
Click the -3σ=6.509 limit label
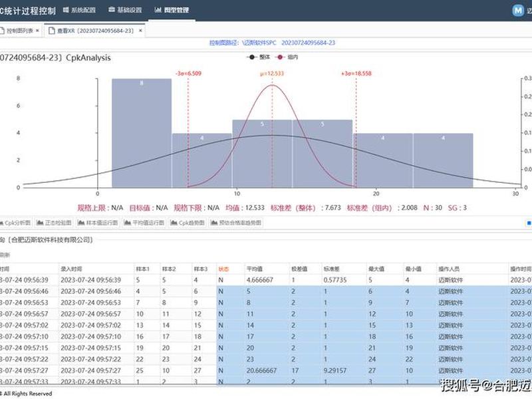tap(188, 73)
